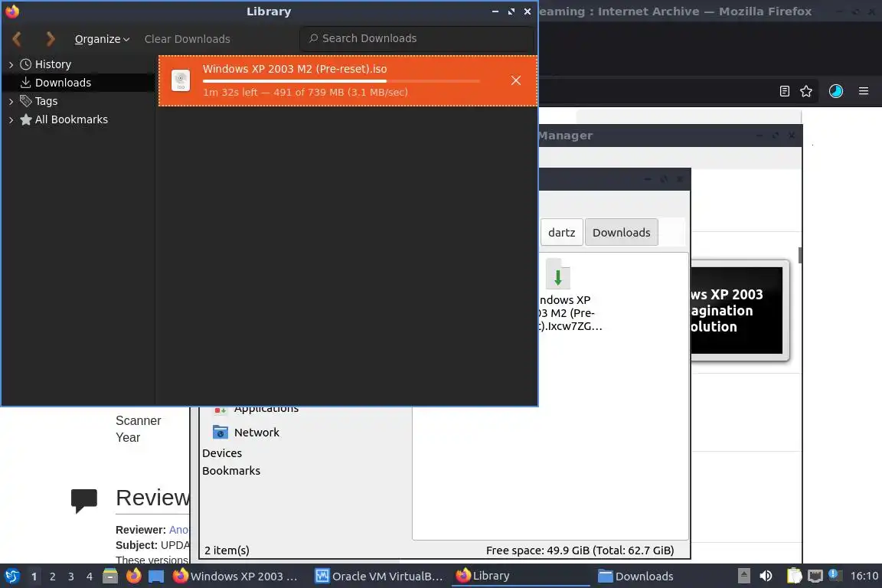Select the Windows XP 2003 M2 (Pre-reset).iso filename
Image resolution: width=882 pixels, height=588 pixels.
coord(295,69)
